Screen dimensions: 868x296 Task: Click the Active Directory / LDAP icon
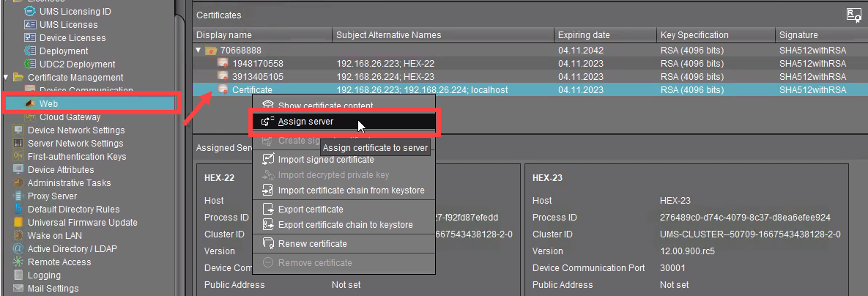[18, 249]
